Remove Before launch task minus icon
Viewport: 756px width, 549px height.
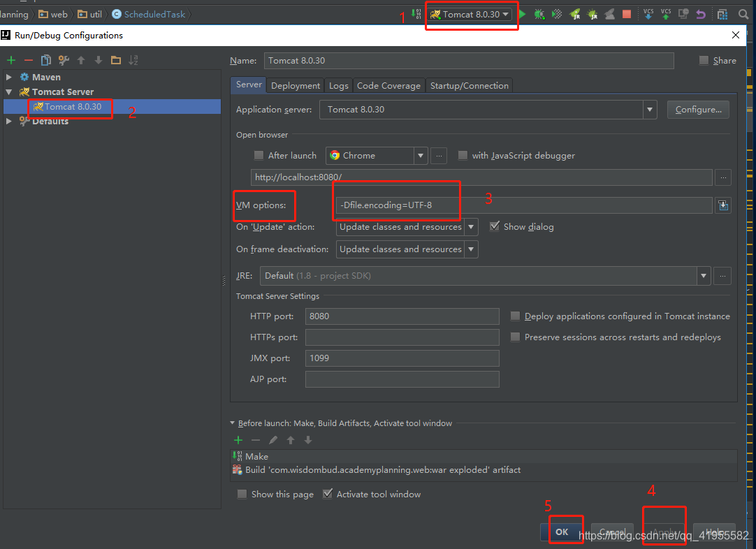pyautogui.click(x=256, y=440)
